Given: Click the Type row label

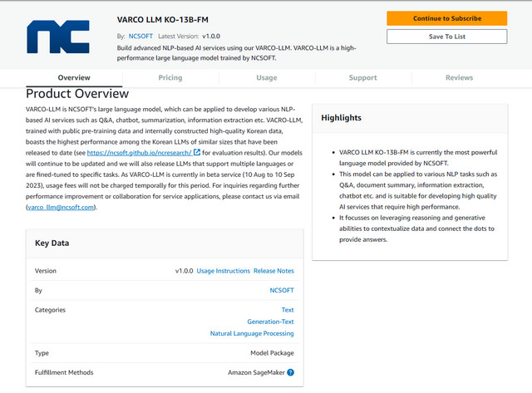Looking at the screenshot, I should coord(42,353).
